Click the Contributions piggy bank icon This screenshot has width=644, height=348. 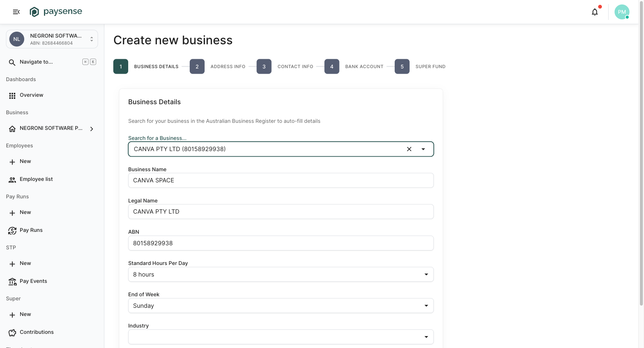click(12, 333)
